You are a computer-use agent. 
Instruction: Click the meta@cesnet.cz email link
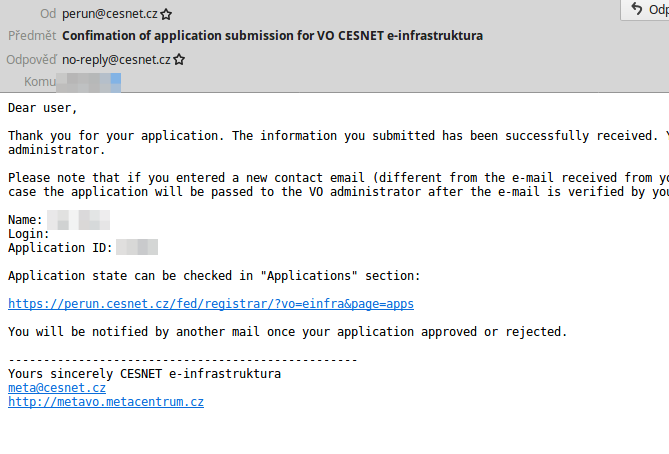click(57, 388)
